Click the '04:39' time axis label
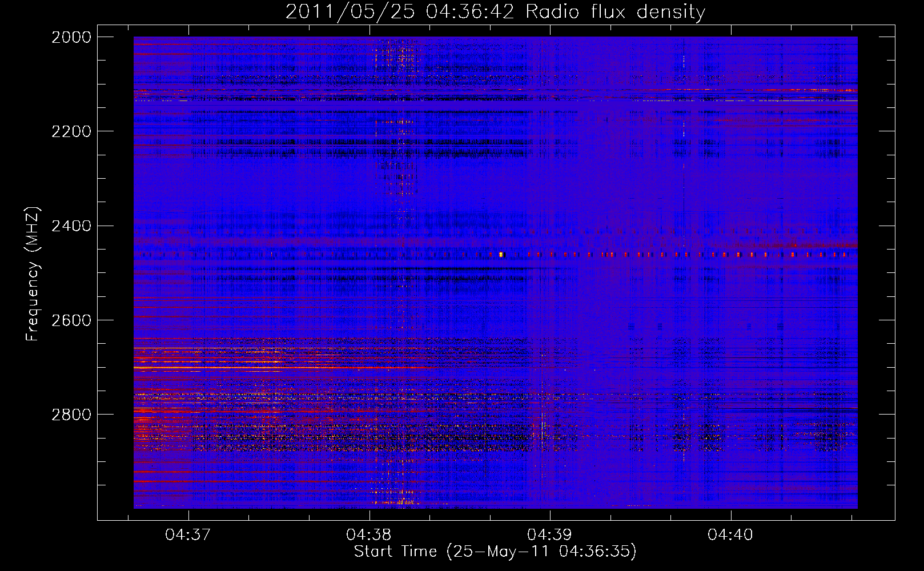Viewport: 924px width, 571px height. (549, 535)
